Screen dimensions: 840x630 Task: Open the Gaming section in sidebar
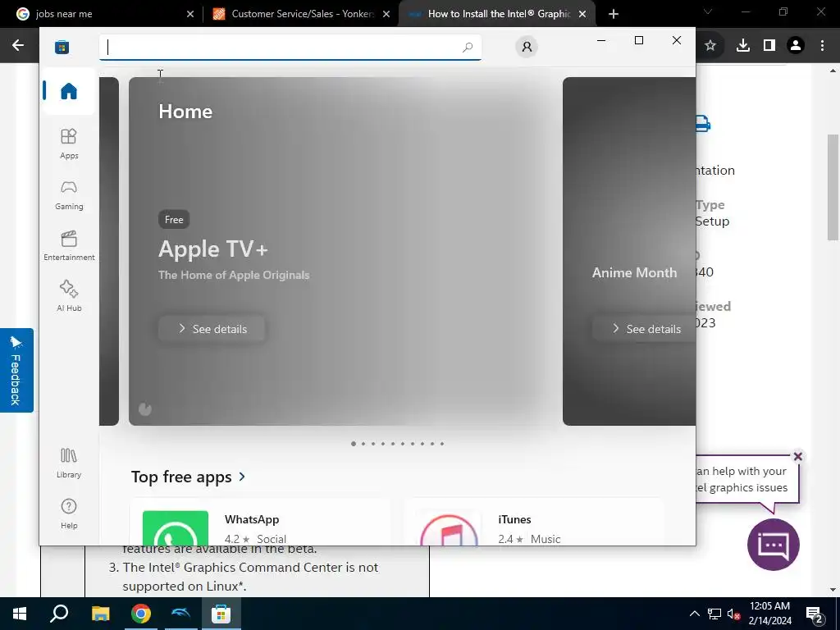(x=69, y=194)
